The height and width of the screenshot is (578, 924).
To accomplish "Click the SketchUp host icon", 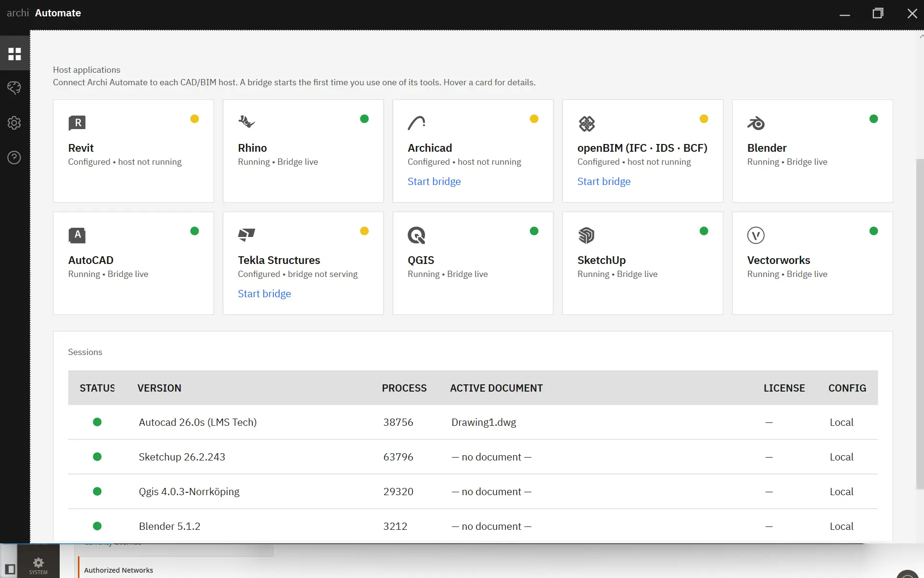I will tap(587, 235).
